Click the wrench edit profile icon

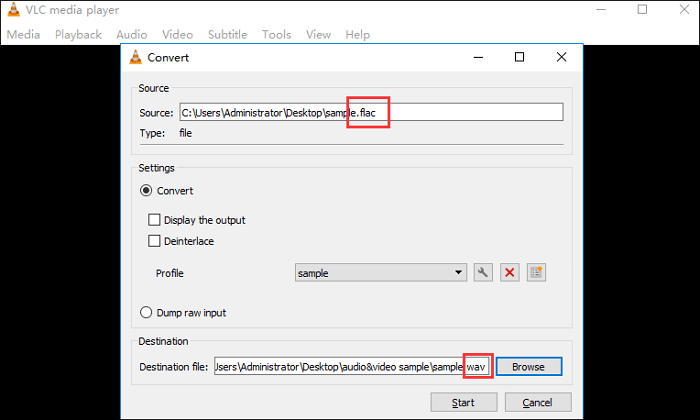pyautogui.click(x=484, y=273)
